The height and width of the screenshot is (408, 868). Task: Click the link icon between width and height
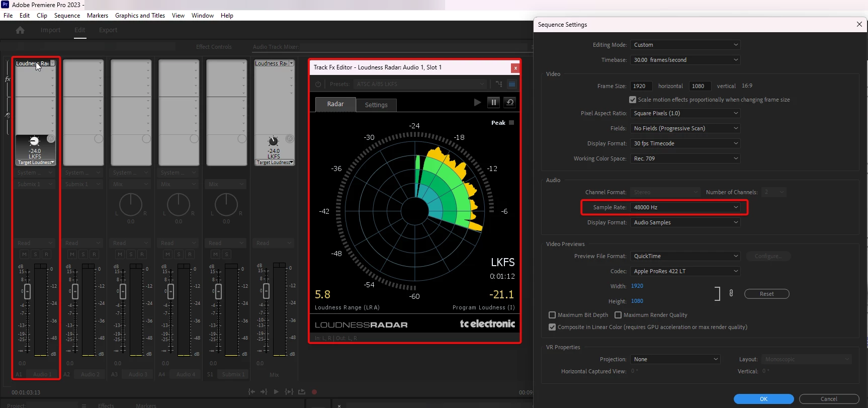731,293
